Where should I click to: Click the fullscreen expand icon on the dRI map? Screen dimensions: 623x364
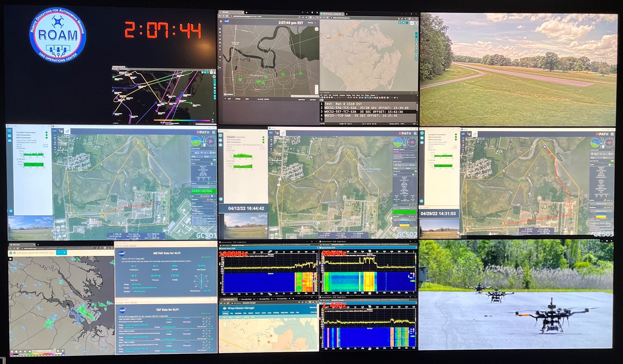(316, 29)
